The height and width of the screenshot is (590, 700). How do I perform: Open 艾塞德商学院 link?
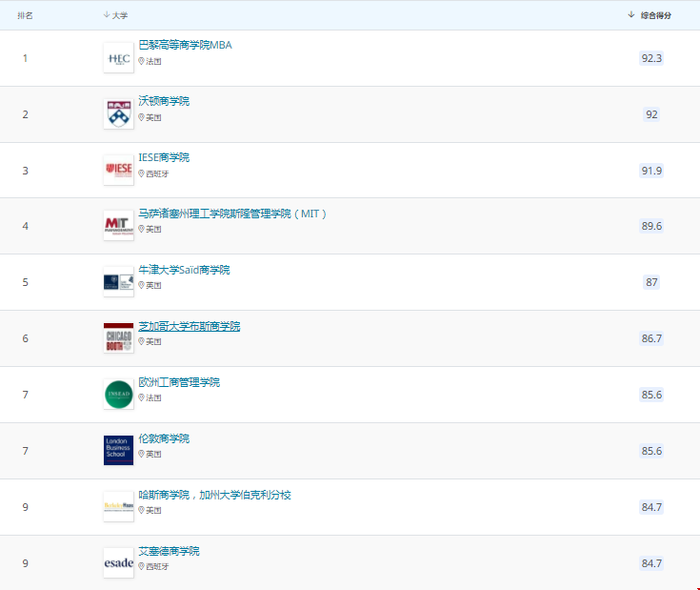[x=170, y=551]
